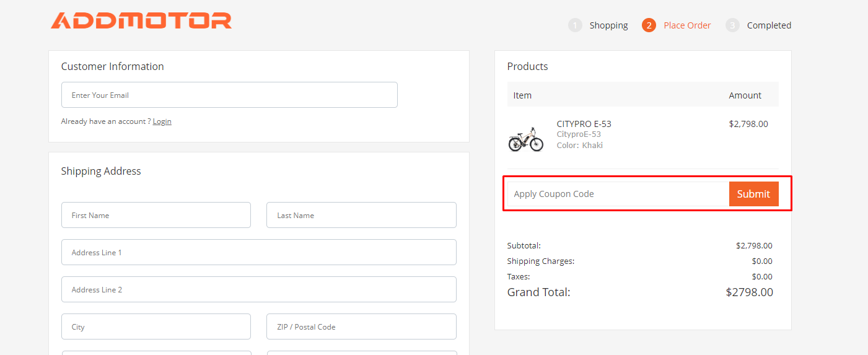Screen dimensions: 868x355
Task: Click the $2,798.00 item amount
Action: tap(748, 124)
